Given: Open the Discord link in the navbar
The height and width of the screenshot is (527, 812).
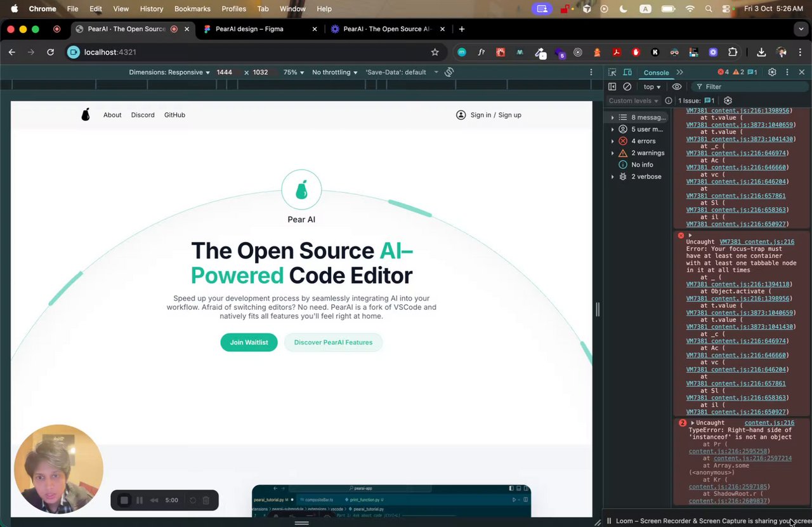Looking at the screenshot, I should (x=143, y=115).
